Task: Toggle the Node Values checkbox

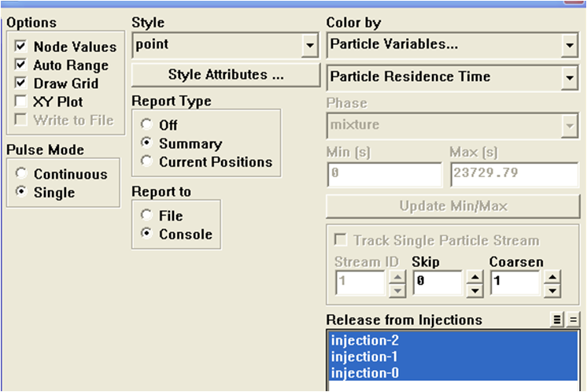Action: (x=20, y=47)
